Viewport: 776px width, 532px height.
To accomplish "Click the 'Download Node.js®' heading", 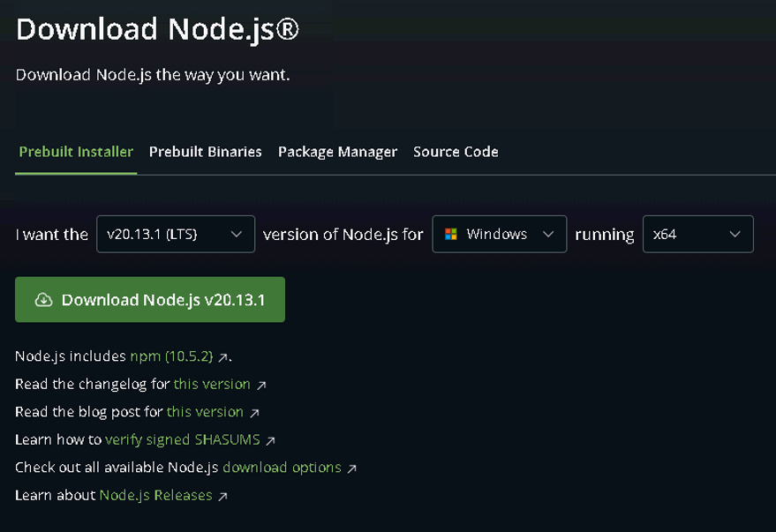I will (157, 29).
